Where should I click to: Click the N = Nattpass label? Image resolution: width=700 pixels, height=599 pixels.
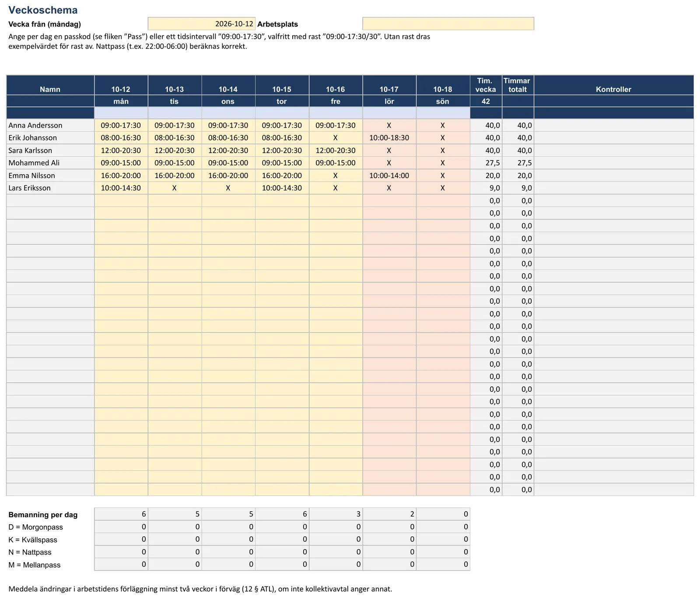click(x=30, y=552)
